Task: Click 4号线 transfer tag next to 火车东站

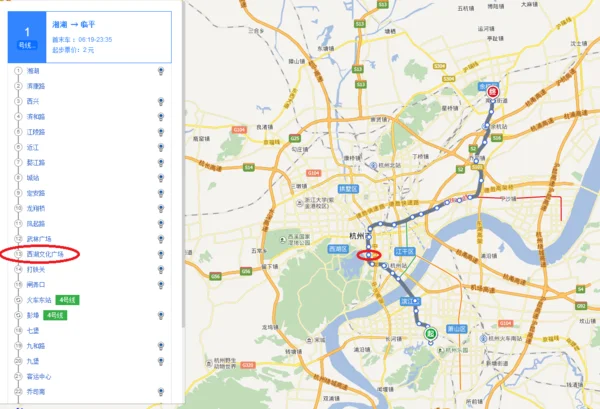Action: tap(67, 299)
